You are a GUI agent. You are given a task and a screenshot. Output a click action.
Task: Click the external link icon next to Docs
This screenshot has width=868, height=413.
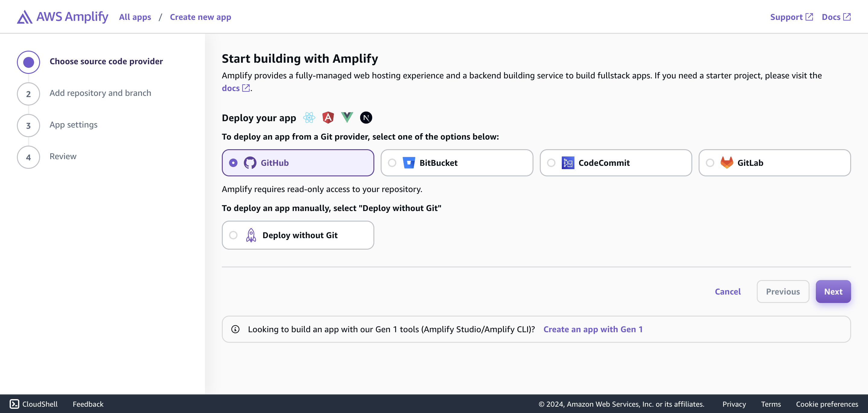[847, 17]
